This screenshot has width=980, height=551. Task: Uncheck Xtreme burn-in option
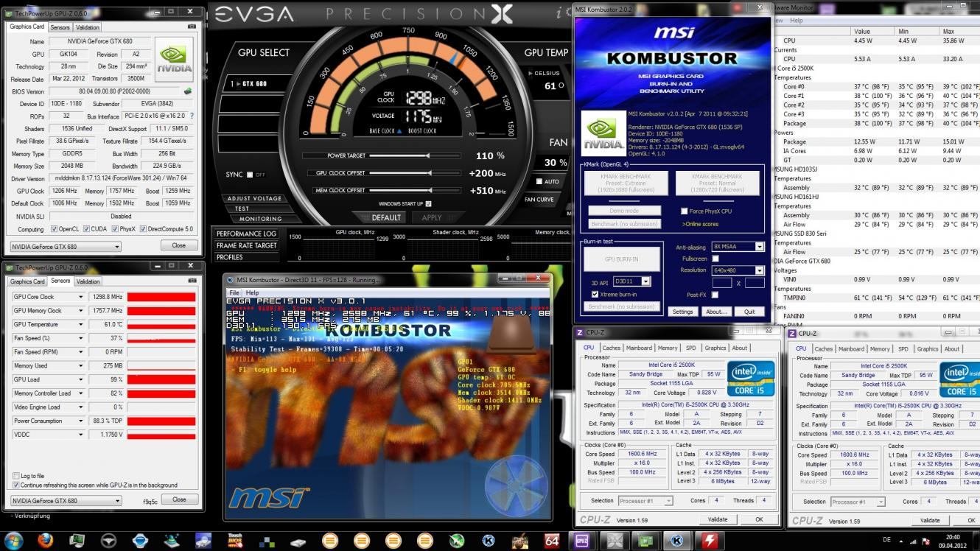click(595, 295)
